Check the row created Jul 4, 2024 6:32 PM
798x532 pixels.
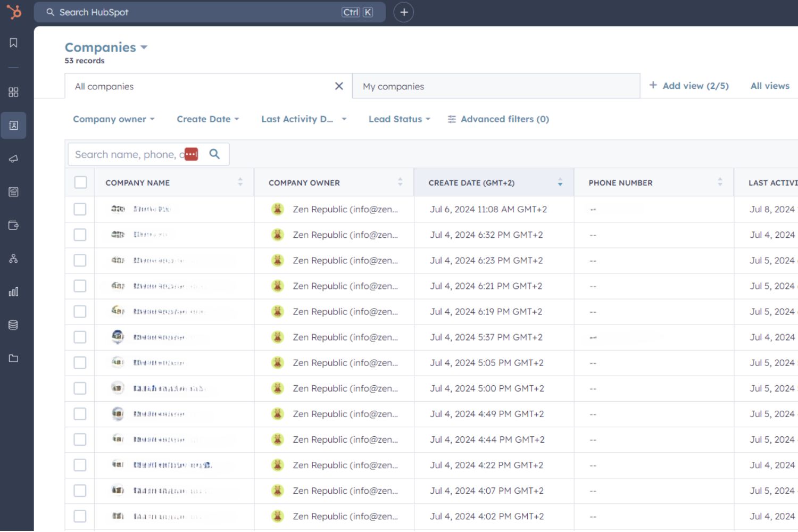(80, 235)
